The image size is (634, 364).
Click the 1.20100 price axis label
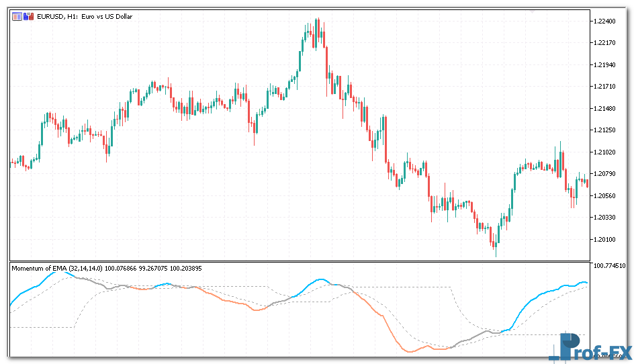click(607, 239)
